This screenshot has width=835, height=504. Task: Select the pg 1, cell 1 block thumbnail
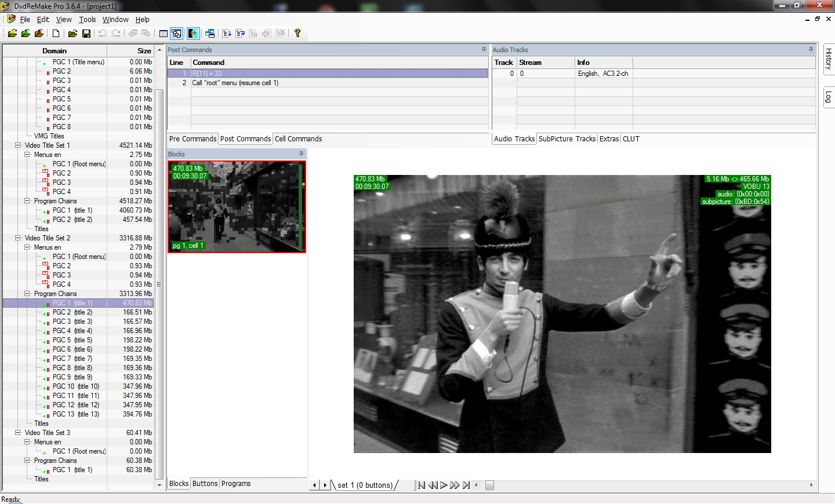(237, 207)
